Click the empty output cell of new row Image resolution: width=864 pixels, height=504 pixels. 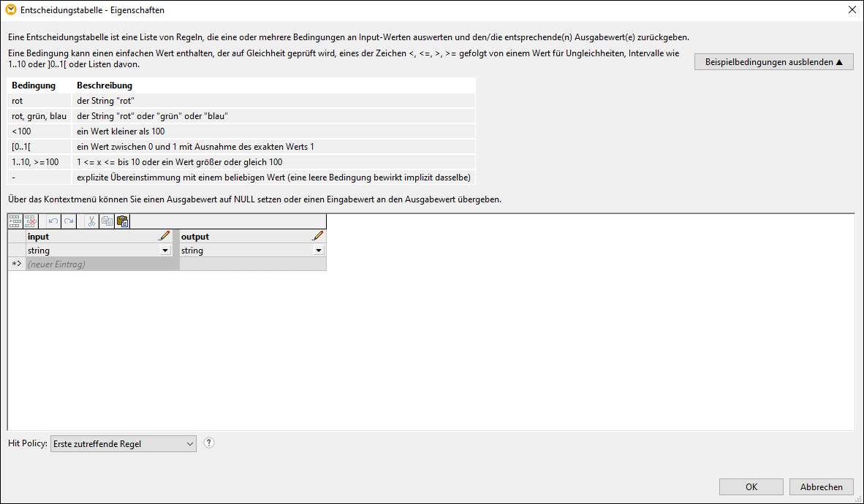[253, 264]
